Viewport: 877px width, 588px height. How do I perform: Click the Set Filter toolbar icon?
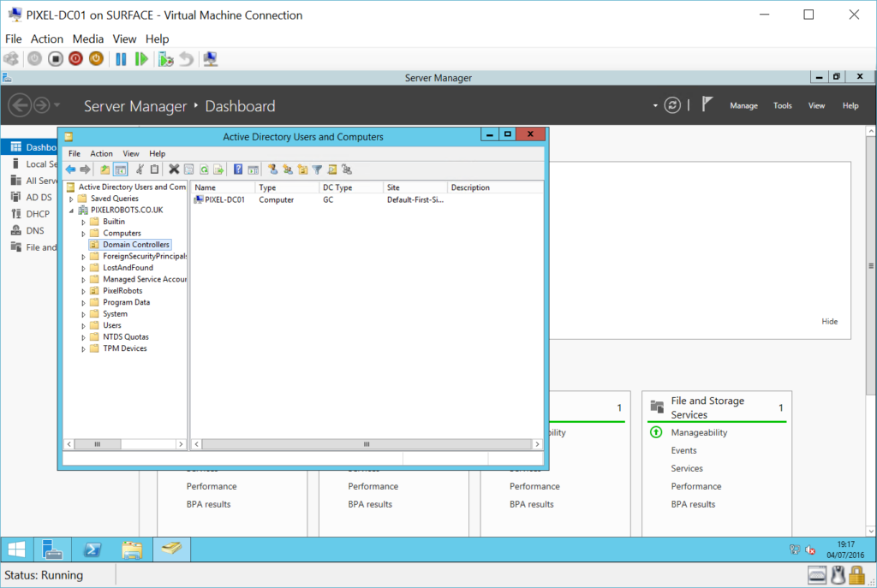[x=317, y=169]
